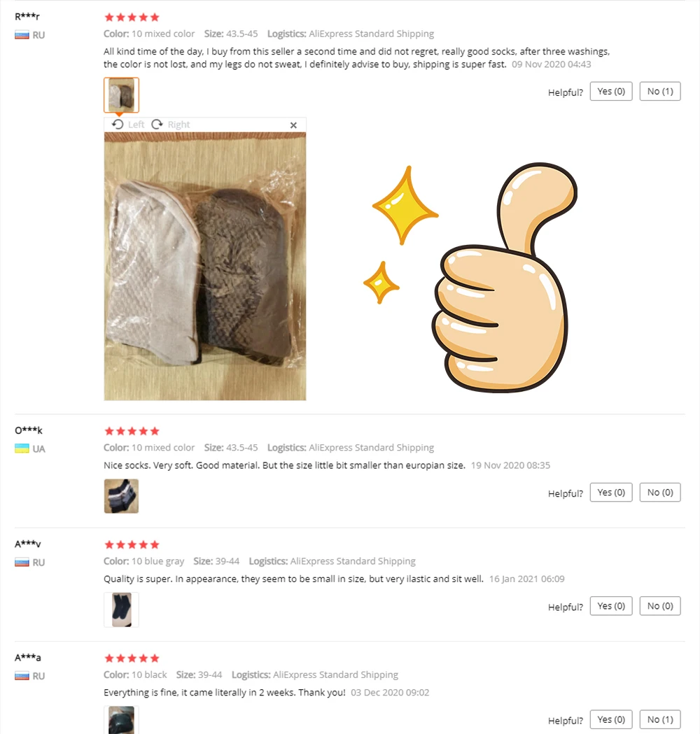Vote No (0) on O***k's review
This screenshot has width=700, height=734.
(x=660, y=493)
